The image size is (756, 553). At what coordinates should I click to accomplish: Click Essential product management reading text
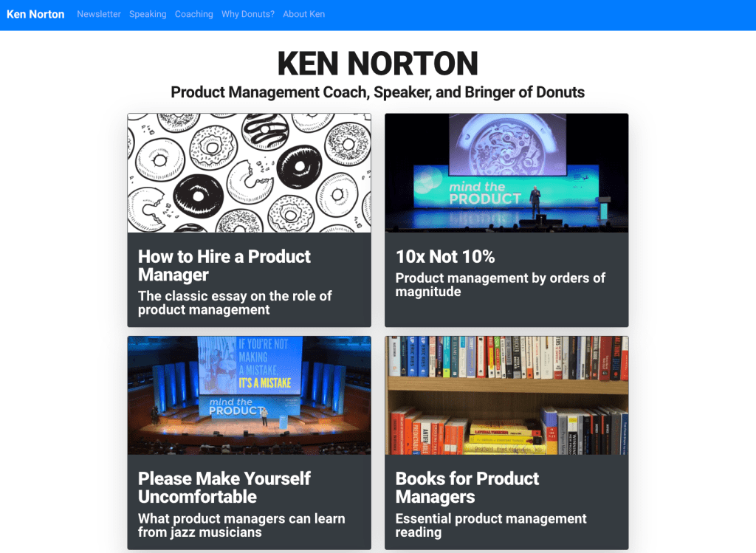[x=491, y=525]
